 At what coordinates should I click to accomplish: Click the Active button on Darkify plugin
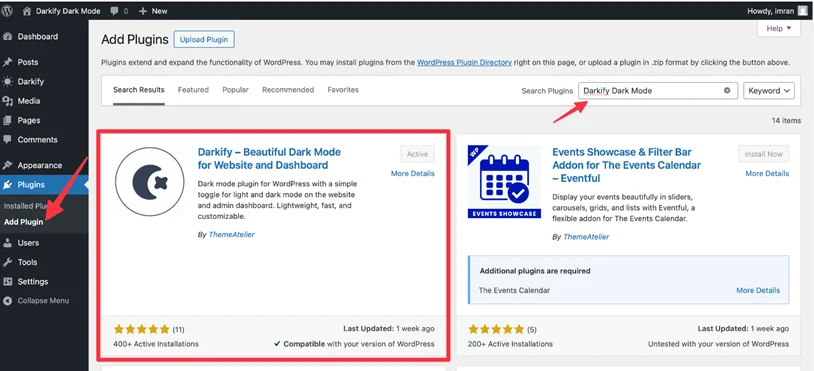pyautogui.click(x=417, y=154)
